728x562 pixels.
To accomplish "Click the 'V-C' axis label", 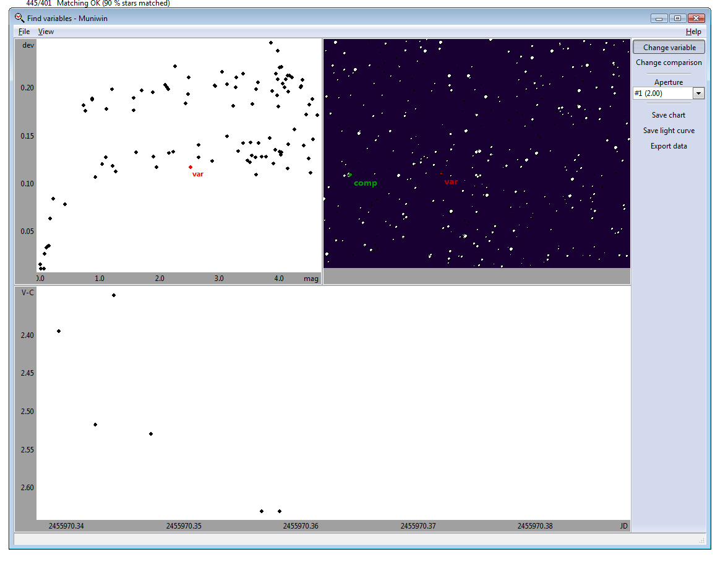I will [x=27, y=293].
